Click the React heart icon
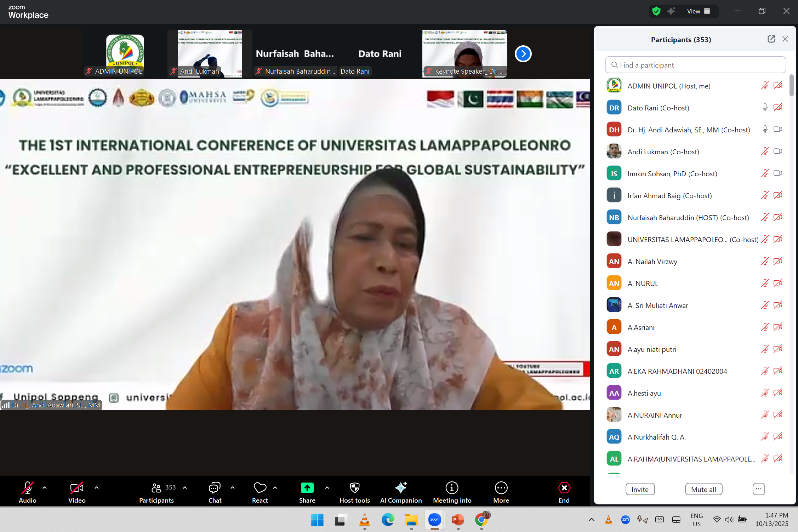 pos(260,488)
